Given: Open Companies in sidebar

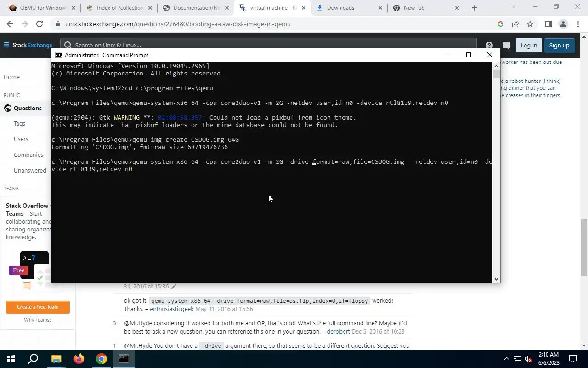Looking at the screenshot, I should click(x=28, y=155).
